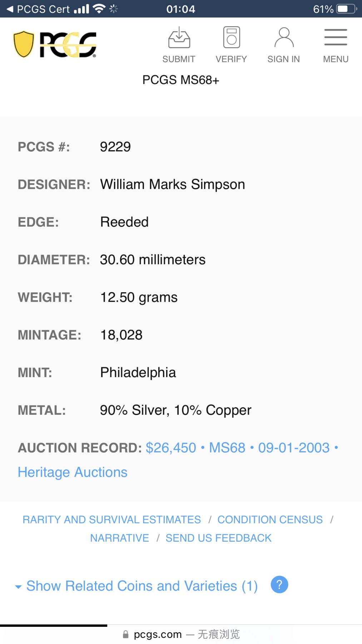Tap the PCGS shield logo
The height and width of the screenshot is (644, 362).
coord(24,44)
